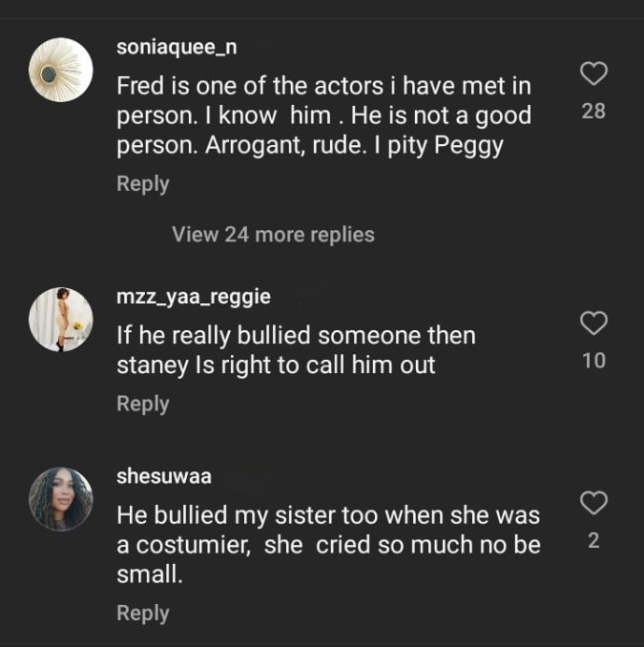The width and height of the screenshot is (644, 647).
Task: Reply to mzz_yaa_reggie's comment
Action: coord(142,404)
